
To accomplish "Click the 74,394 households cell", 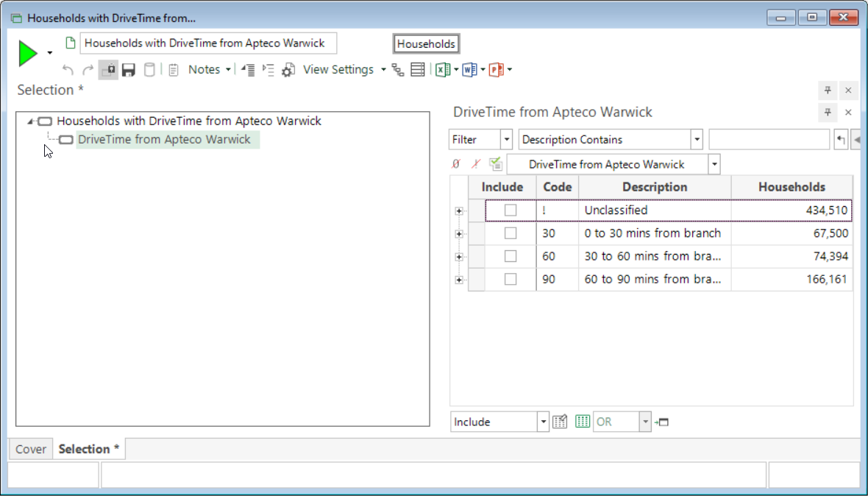I will pyautogui.click(x=791, y=256).
